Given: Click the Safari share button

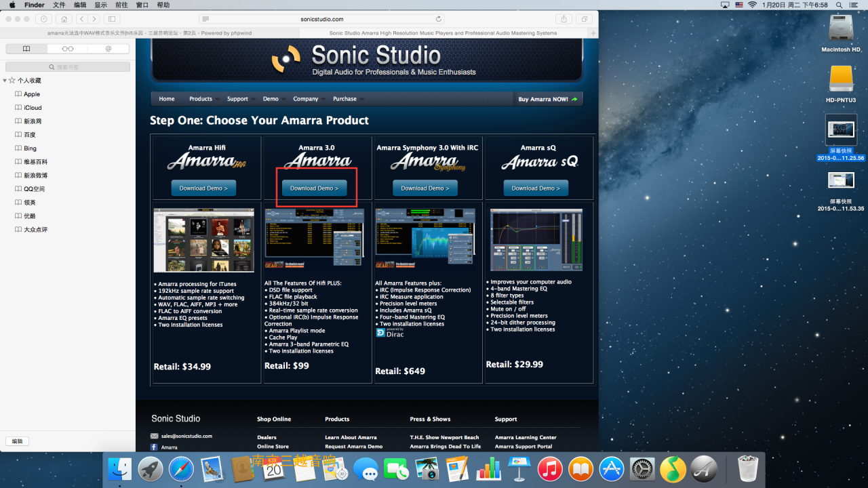Looking at the screenshot, I should pos(564,19).
